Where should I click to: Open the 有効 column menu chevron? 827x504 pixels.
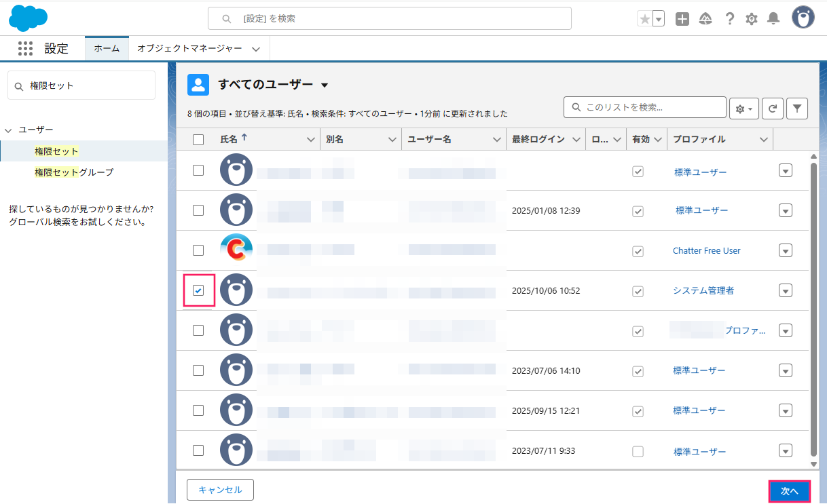(x=657, y=140)
